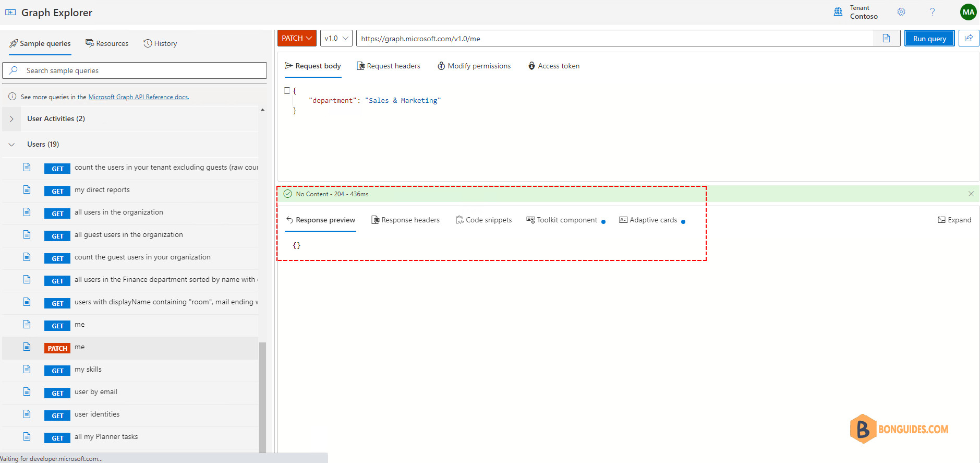
Task: Select the Request body tab
Action: pyautogui.click(x=313, y=66)
